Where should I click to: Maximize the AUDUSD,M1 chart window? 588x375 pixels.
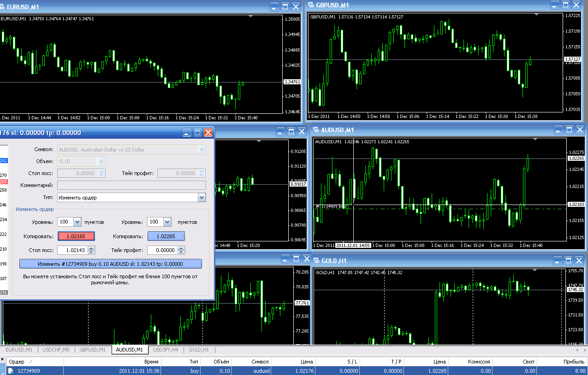click(x=569, y=130)
